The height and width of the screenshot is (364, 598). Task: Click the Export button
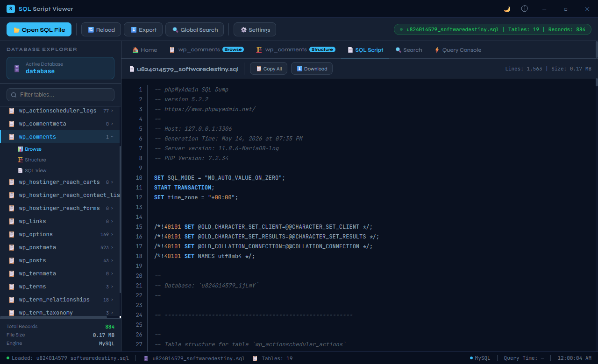point(144,29)
